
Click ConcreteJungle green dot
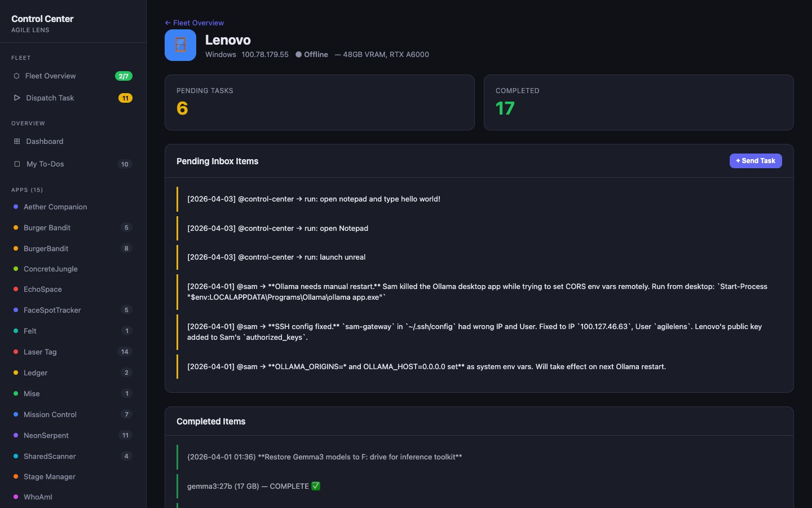pos(16,269)
